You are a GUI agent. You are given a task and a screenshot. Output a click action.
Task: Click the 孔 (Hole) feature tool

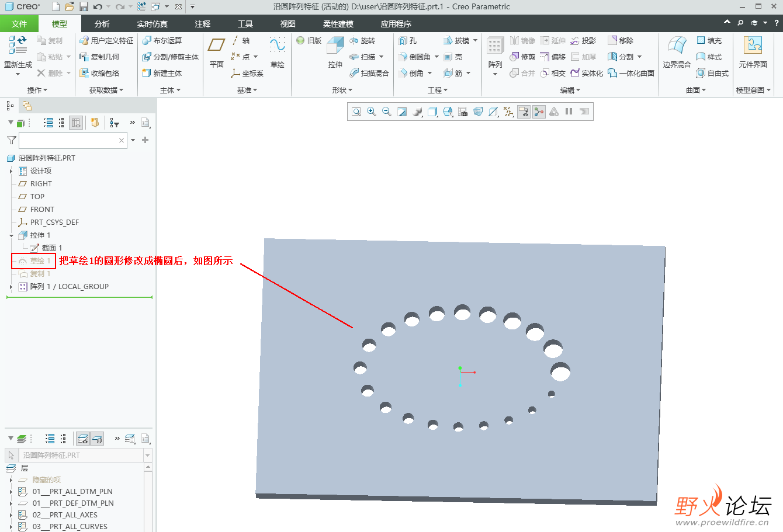(408, 40)
